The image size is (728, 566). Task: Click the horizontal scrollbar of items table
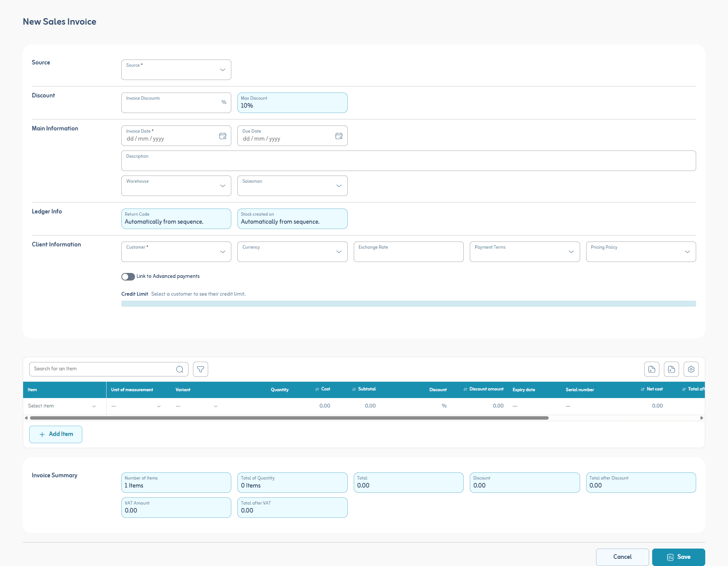[289, 418]
